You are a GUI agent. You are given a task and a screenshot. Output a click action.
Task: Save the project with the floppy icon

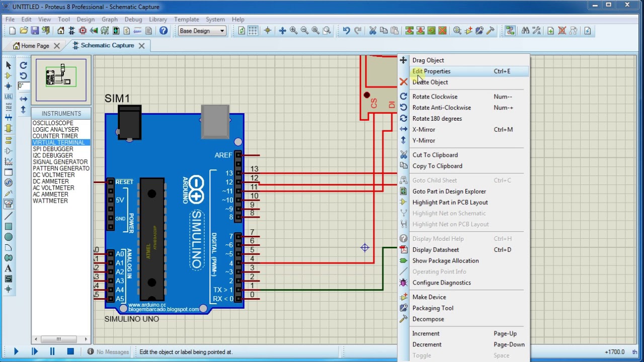pos(35,31)
